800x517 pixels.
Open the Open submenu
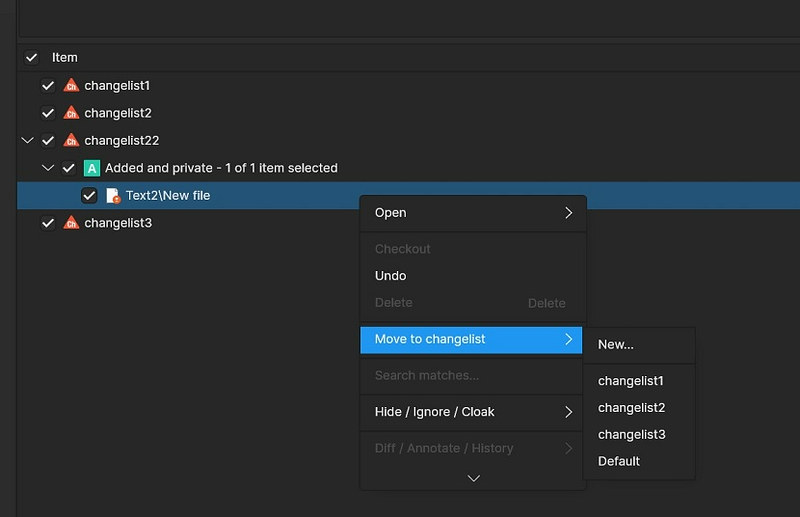(x=472, y=213)
